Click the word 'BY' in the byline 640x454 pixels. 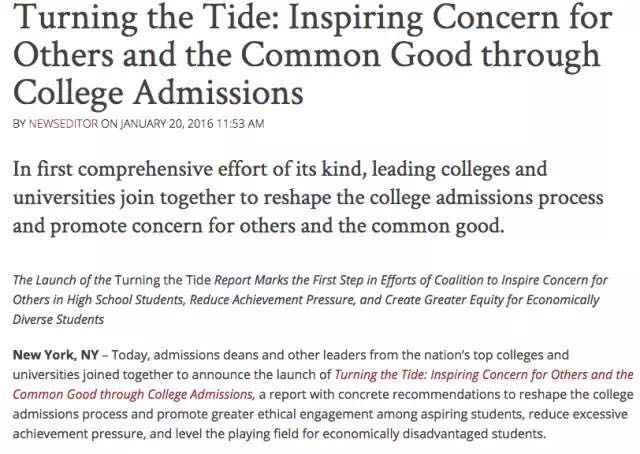click(x=19, y=124)
